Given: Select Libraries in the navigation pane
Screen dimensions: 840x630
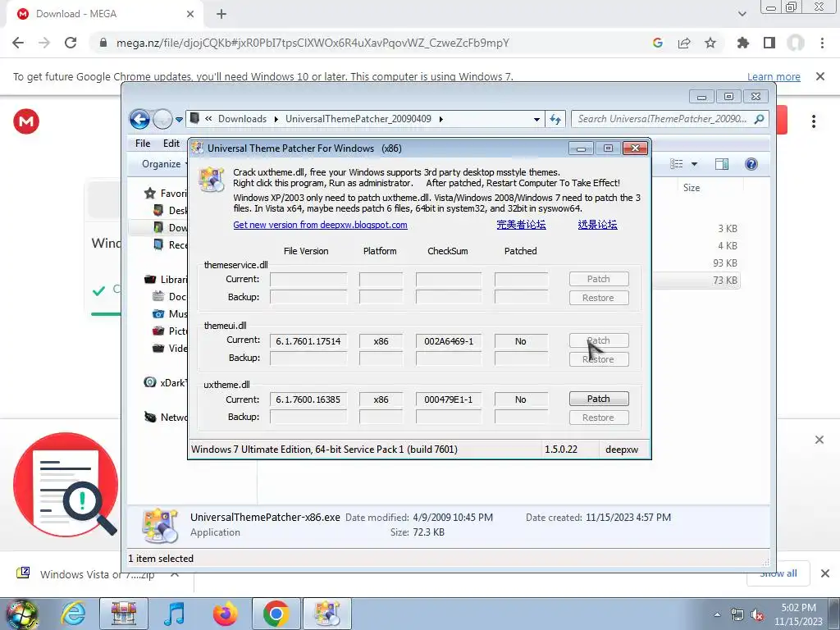Looking at the screenshot, I should tap(166, 279).
